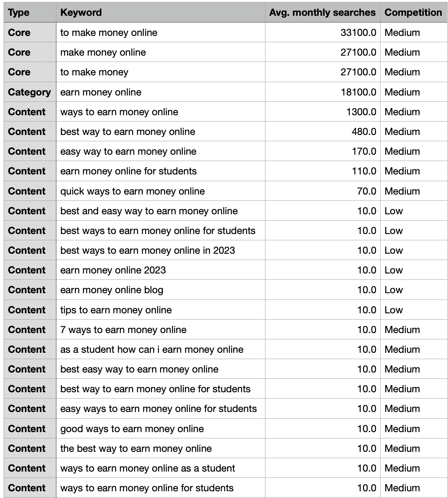Select the 33100.0 searches cell

point(358,33)
